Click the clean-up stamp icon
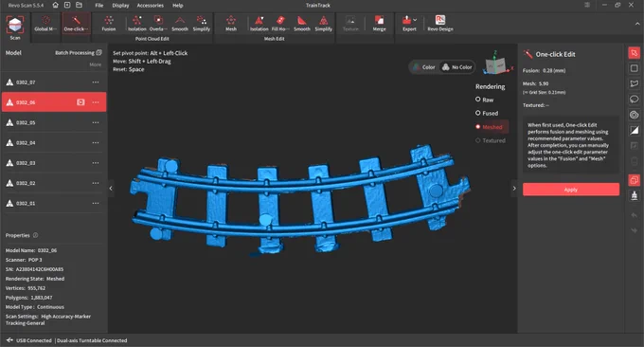The height and width of the screenshot is (347, 644). pos(635,195)
